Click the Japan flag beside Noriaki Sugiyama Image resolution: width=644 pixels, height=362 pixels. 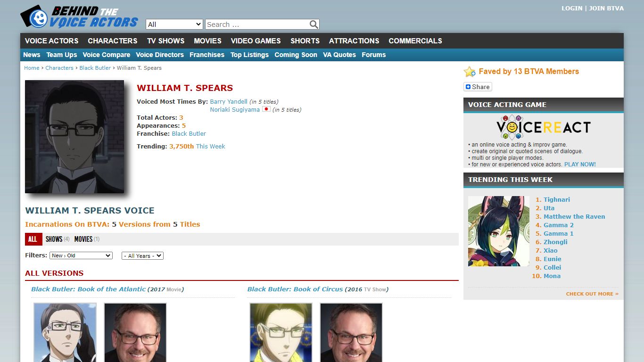266,109
